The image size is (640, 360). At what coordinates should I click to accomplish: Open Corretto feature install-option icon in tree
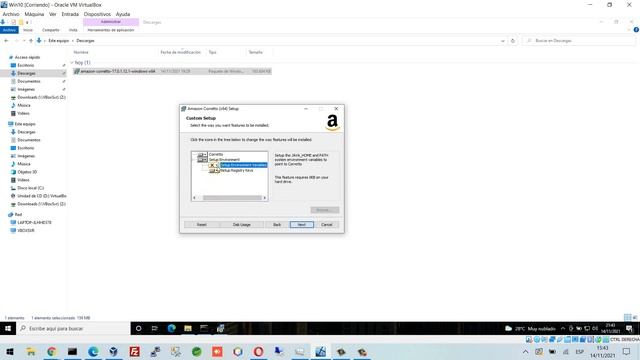tap(202, 155)
